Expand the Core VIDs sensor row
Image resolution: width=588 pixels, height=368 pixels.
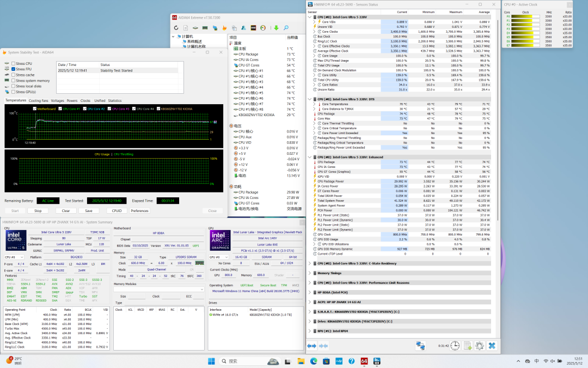click(314, 22)
